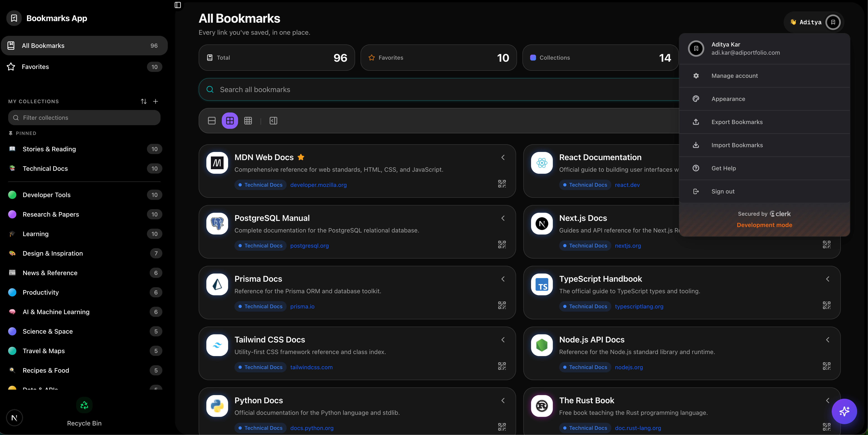Toggle the Aditya account menu button
Viewport: 868px width, 435px height.
click(x=814, y=22)
